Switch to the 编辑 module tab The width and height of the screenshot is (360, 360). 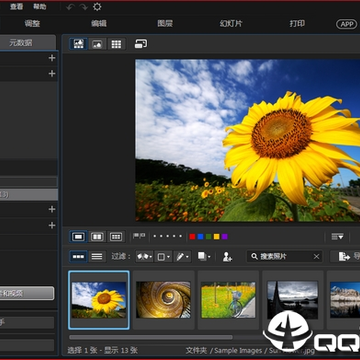[99, 24]
